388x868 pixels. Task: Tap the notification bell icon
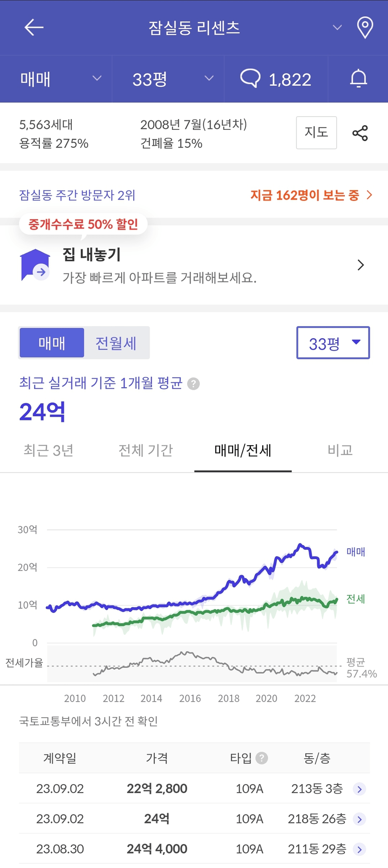pyautogui.click(x=358, y=79)
